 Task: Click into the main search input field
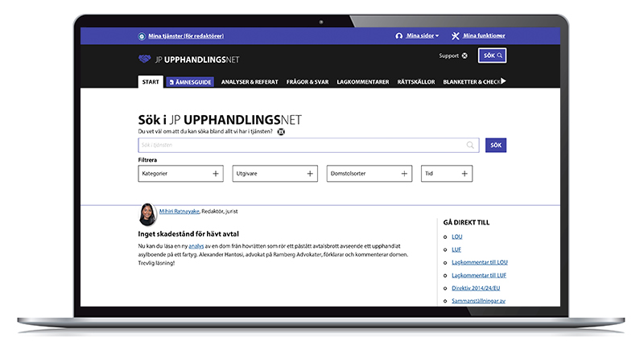click(302, 146)
